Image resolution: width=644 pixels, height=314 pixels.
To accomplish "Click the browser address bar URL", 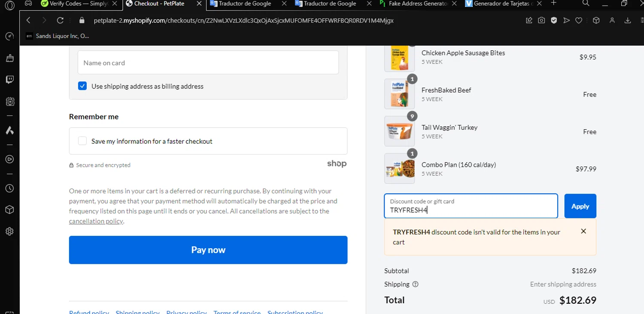I will pos(244,21).
